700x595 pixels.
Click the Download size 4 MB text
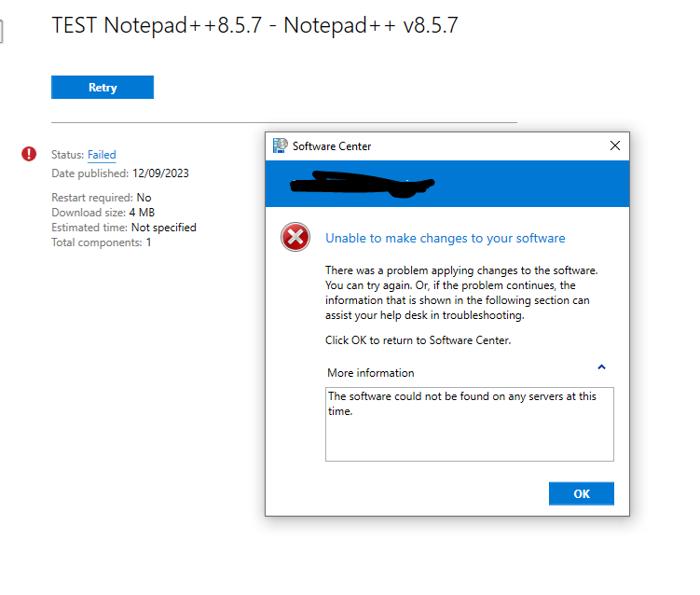[103, 213]
